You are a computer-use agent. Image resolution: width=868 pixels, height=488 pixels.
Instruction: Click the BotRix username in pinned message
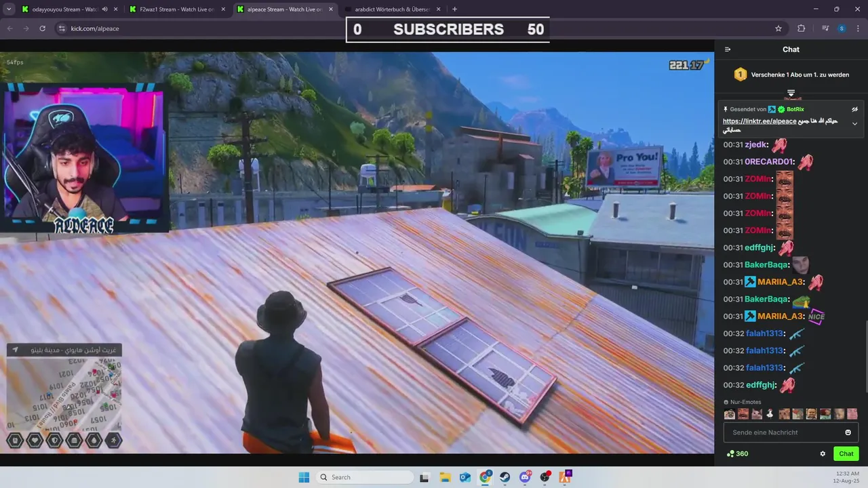tap(795, 109)
